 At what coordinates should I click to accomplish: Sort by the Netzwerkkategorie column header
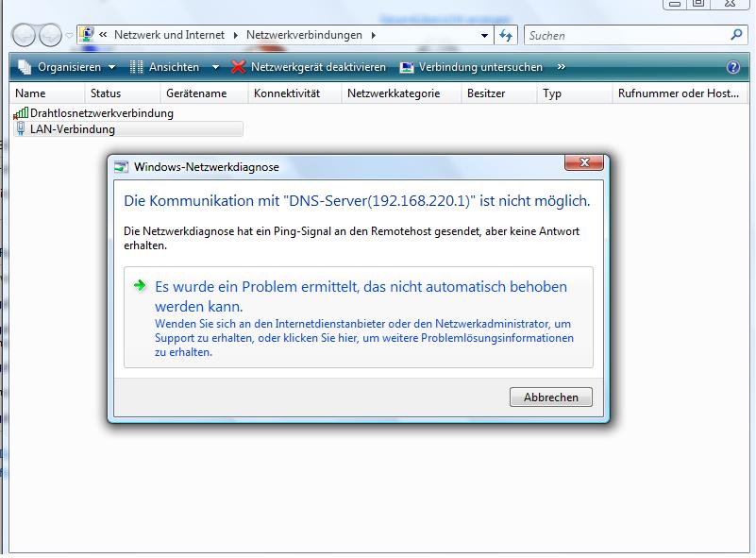pos(401,93)
